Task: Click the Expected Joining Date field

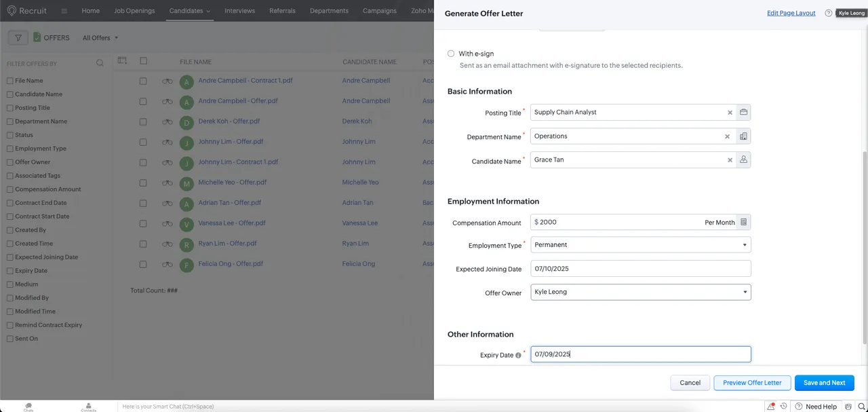Action: point(641,269)
